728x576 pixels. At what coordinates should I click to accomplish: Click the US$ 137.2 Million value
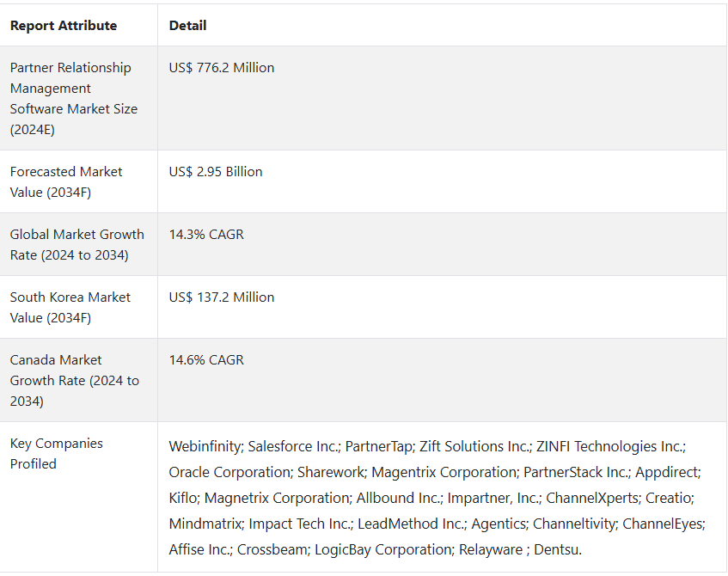(222, 297)
